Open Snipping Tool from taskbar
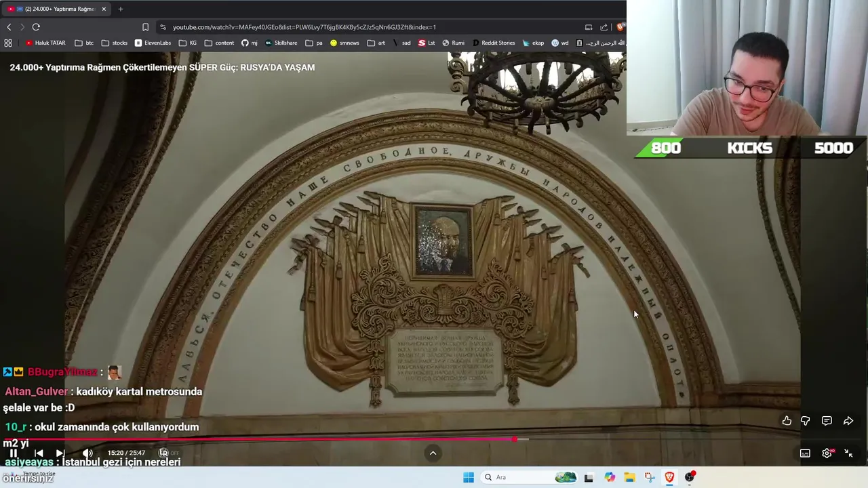 tap(650, 477)
